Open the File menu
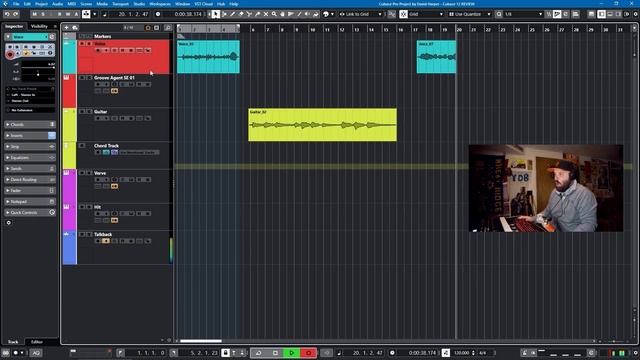The width and height of the screenshot is (640, 360). (x=16, y=4)
